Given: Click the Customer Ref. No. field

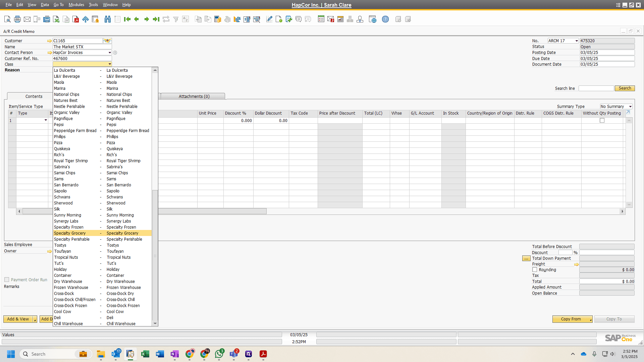Looking at the screenshot, I should [x=82, y=59].
